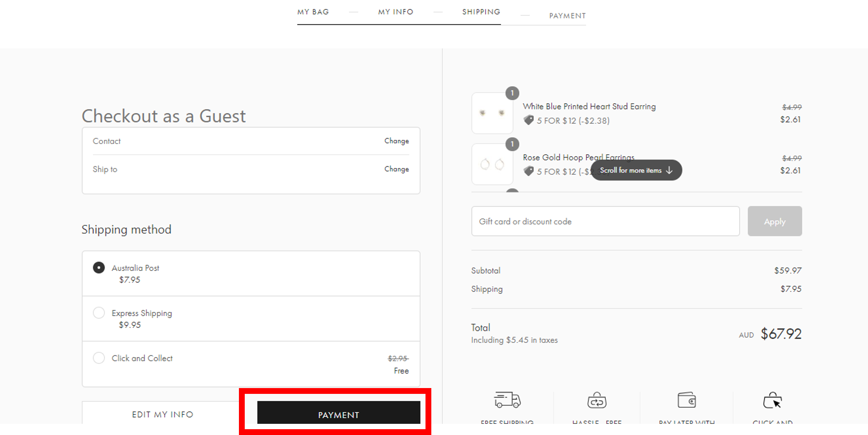Go to the My Bag step
The image size is (868, 435).
pyautogui.click(x=313, y=12)
